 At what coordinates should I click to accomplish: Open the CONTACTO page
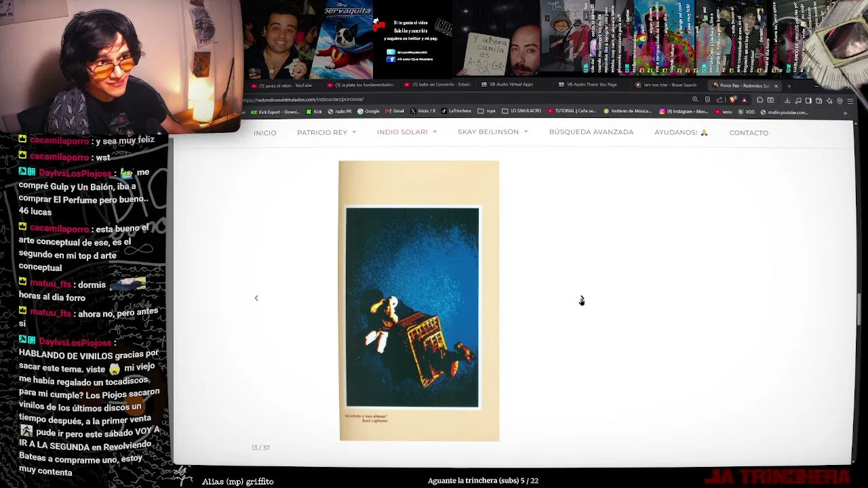[x=749, y=133]
